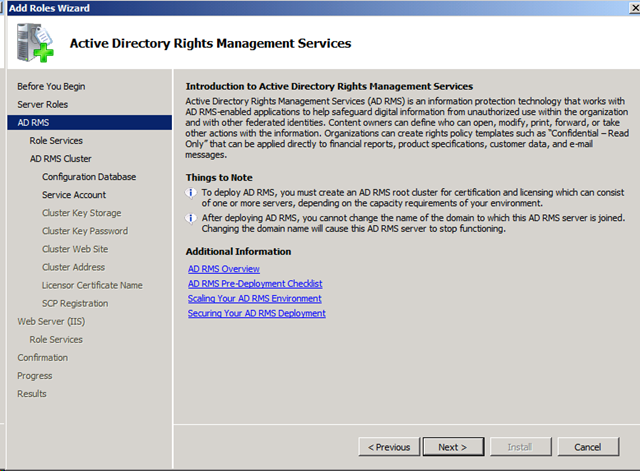
Task: Open Securing Your AD RMS Deployment link
Action: tap(257, 313)
